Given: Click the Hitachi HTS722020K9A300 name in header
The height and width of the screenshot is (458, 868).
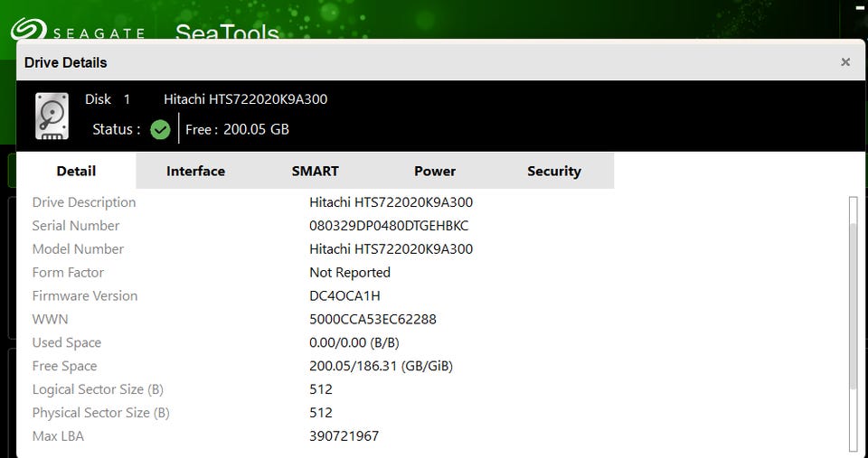Looking at the screenshot, I should point(245,99).
